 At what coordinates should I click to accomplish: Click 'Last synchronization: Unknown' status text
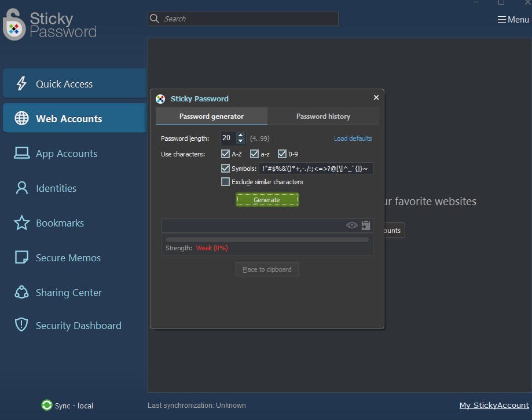point(197,405)
